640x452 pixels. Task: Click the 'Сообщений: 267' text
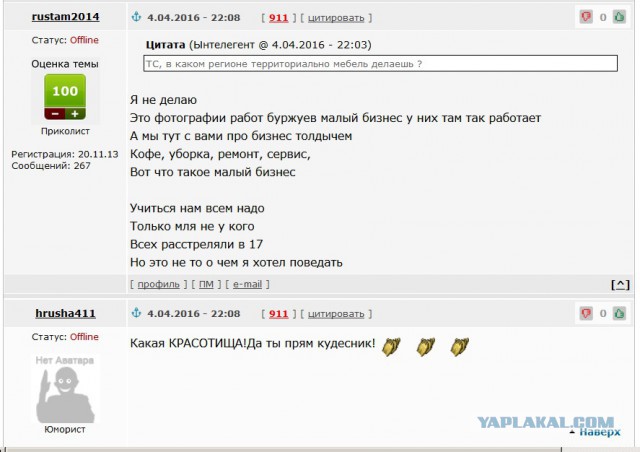(x=51, y=166)
